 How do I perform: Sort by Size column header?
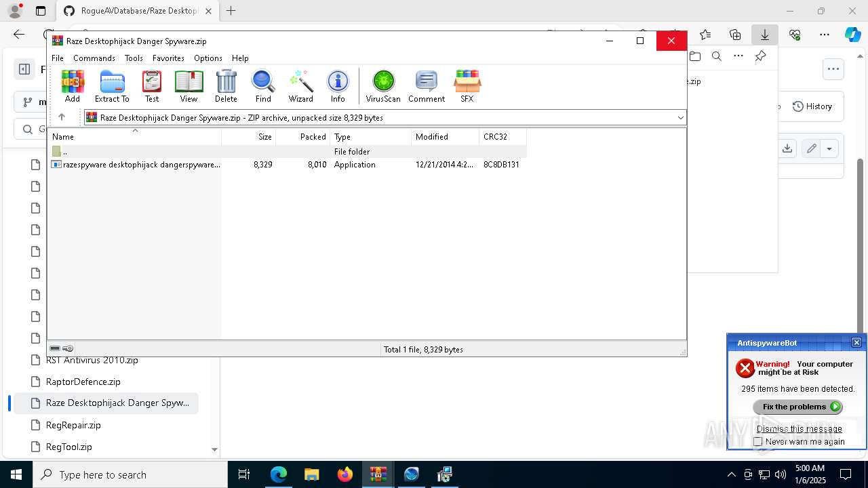pos(249,137)
